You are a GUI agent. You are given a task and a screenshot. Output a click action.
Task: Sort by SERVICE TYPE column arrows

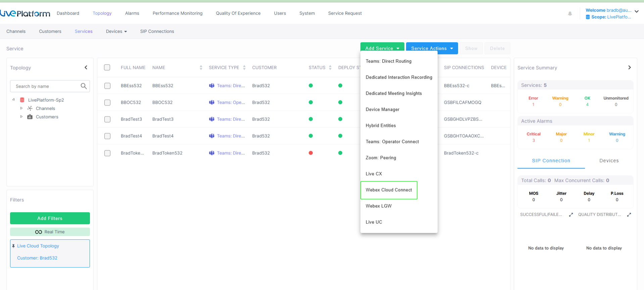(244, 67)
